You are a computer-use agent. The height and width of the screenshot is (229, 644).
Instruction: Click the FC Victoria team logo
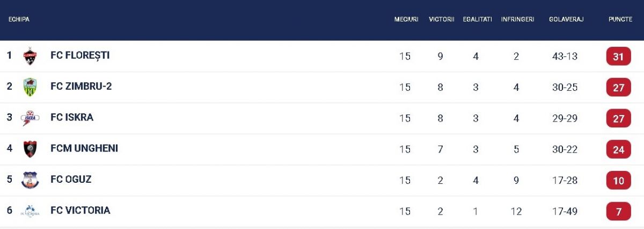click(x=30, y=211)
